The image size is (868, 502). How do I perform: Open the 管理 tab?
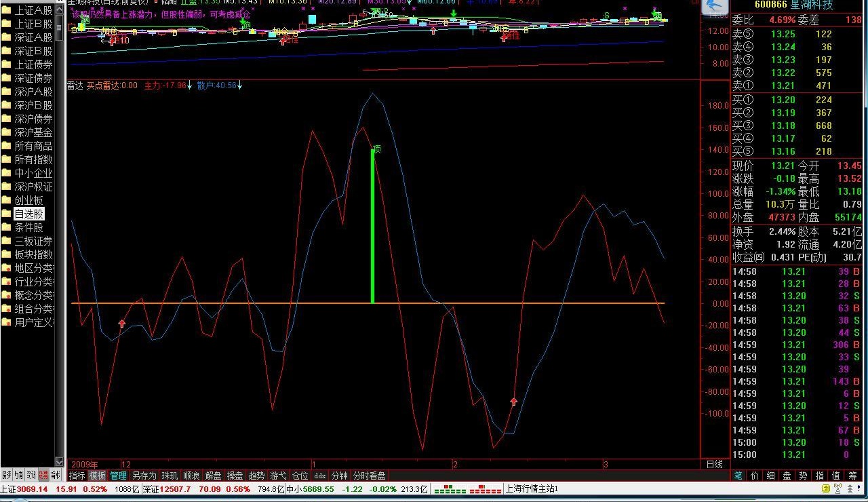(x=118, y=476)
